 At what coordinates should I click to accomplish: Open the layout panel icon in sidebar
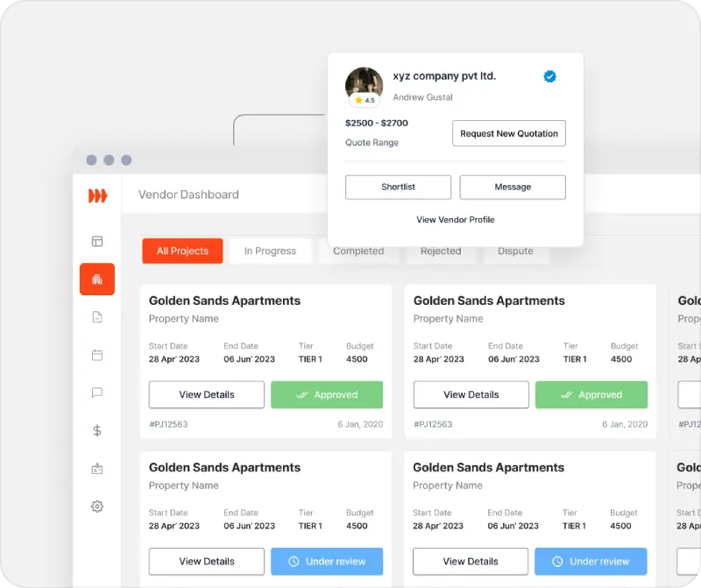point(97,241)
